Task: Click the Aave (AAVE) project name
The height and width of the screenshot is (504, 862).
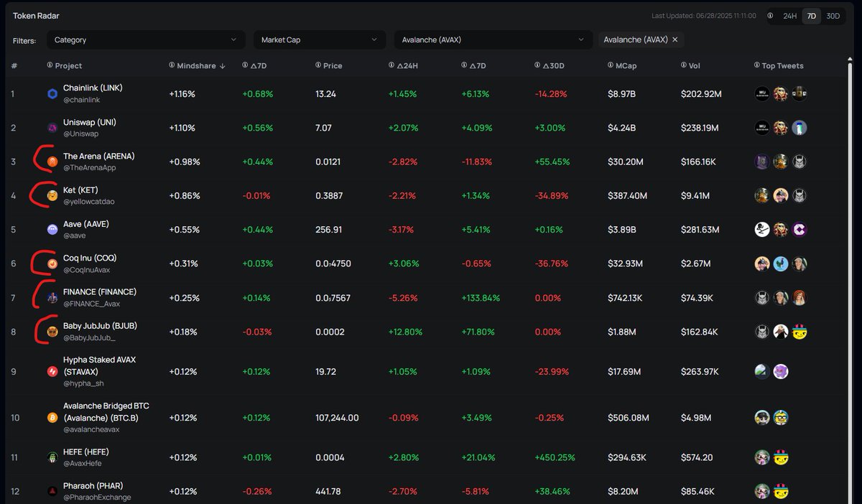Action: (86, 224)
